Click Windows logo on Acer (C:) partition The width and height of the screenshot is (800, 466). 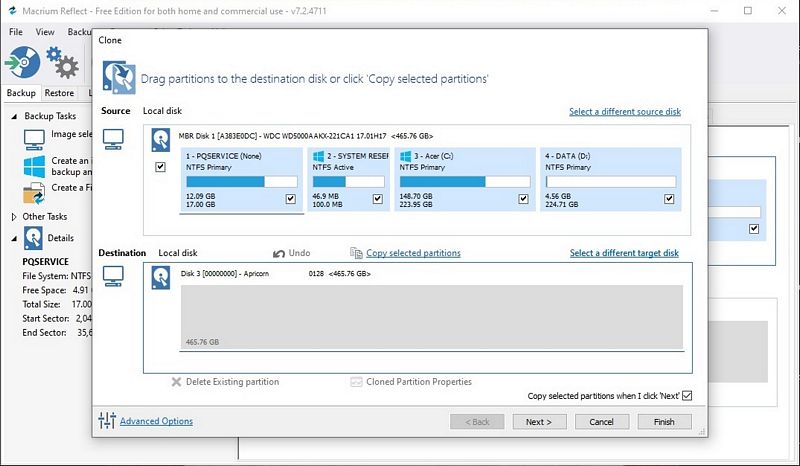tap(406, 156)
